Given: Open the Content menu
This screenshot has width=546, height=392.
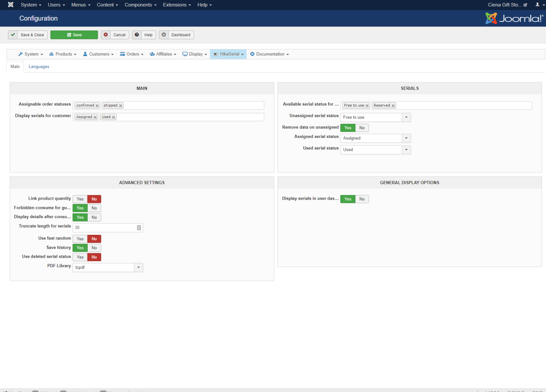Looking at the screenshot, I should click(108, 5).
